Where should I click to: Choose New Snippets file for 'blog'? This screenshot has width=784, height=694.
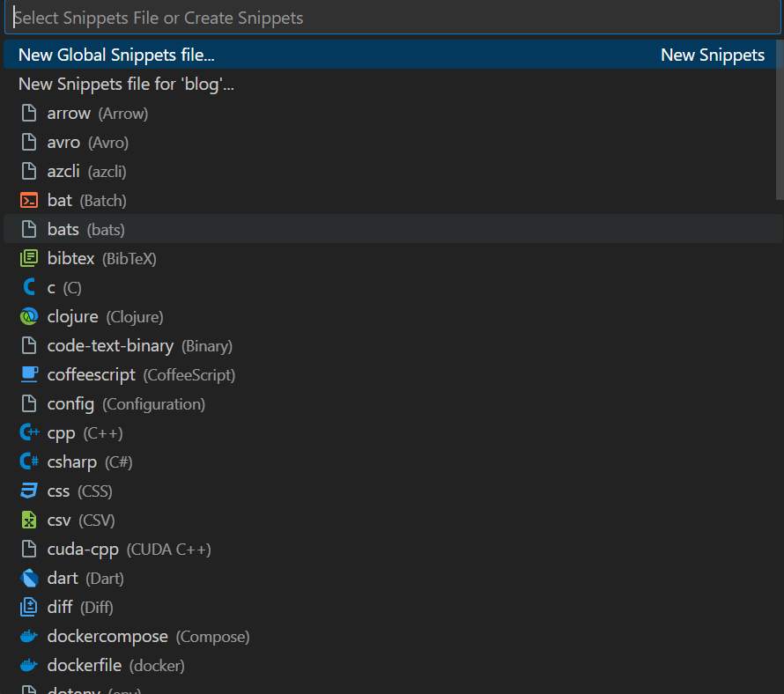point(390,84)
